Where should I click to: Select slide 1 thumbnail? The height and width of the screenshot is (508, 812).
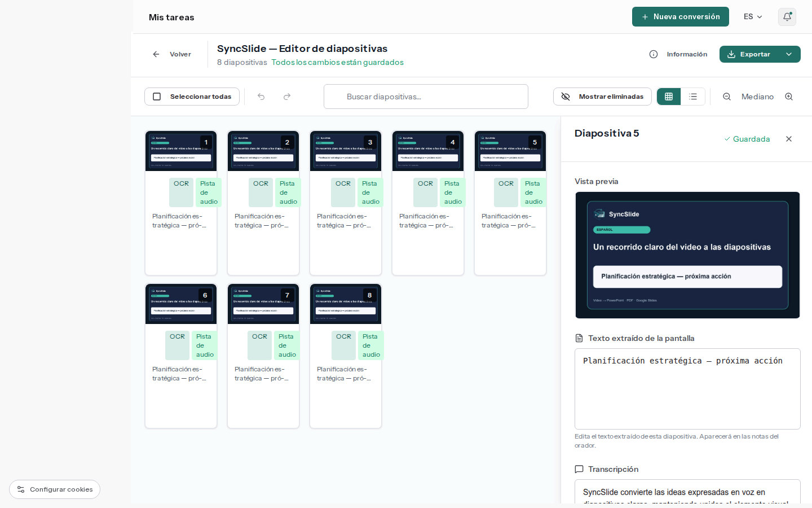coord(181,151)
